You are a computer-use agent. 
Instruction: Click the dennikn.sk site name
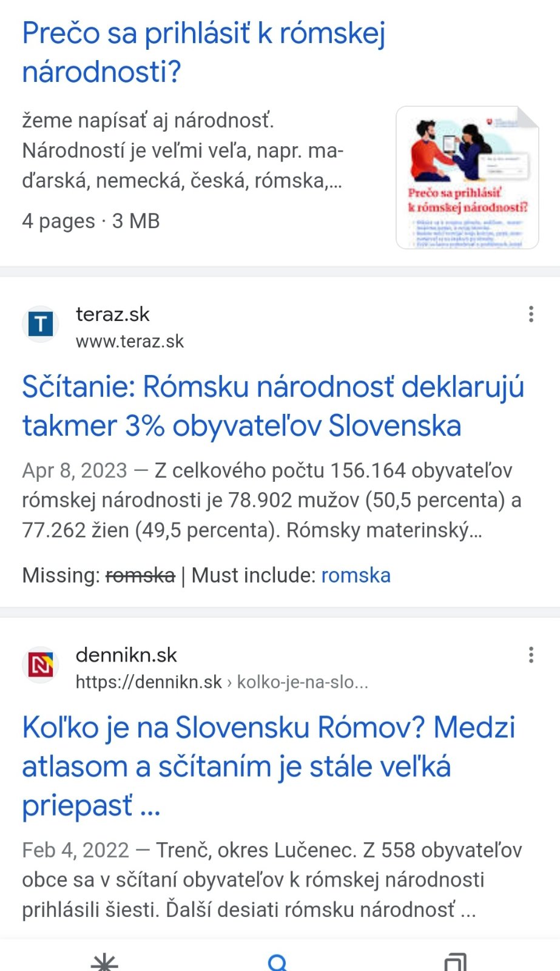click(126, 655)
